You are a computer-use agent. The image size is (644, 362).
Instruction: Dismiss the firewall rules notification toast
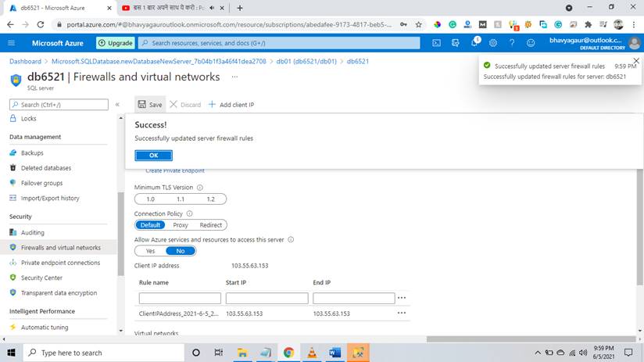click(x=636, y=61)
